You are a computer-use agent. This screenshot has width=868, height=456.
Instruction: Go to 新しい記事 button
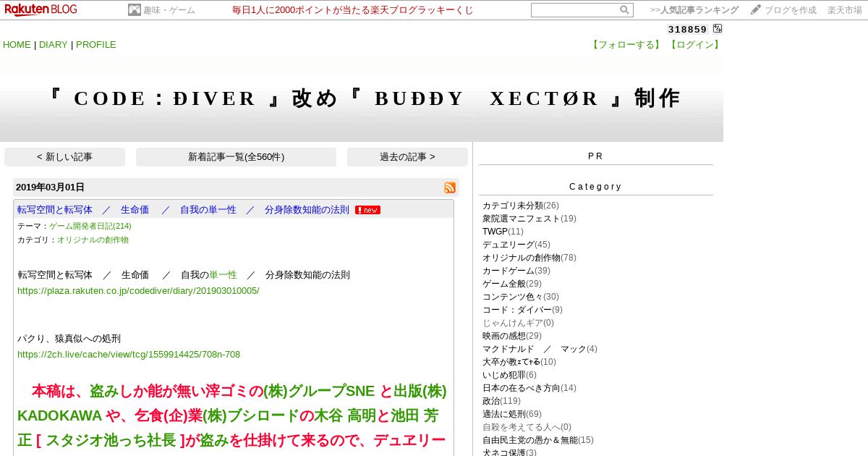point(64,157)
